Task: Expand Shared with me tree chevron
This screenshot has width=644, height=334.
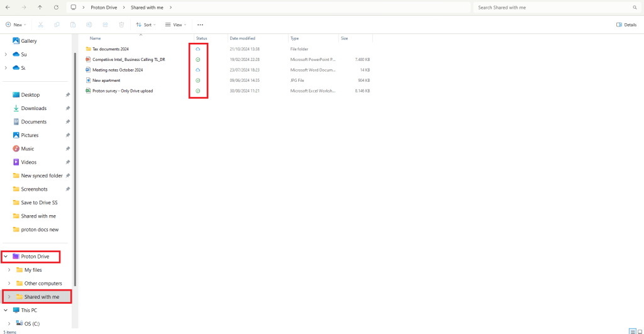Action: (9, 297)
